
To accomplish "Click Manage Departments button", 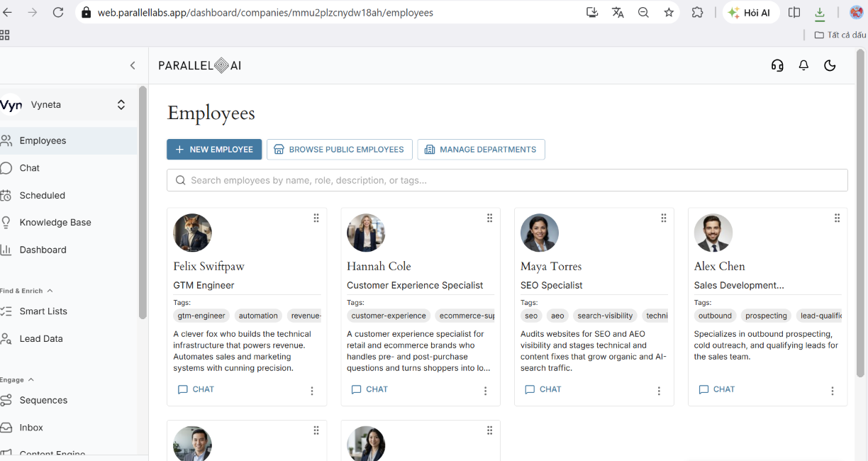I will coord(481,150).
